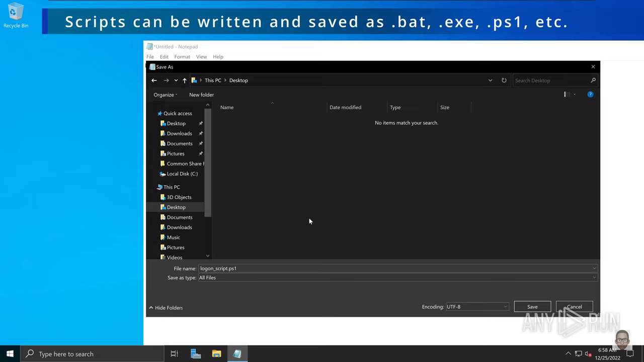Change the view layout icon
This screenshot has width=644, height=362.
coord(567,95)
